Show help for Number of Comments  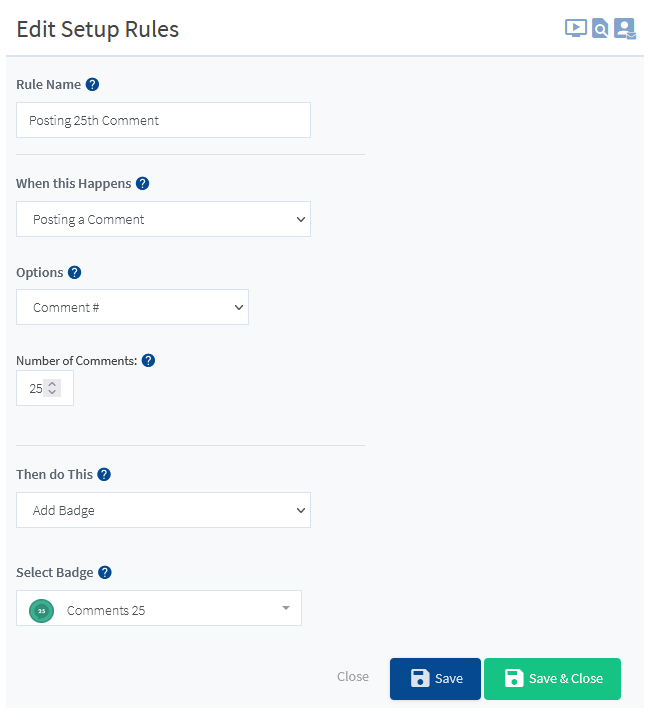(x=148, y=361)
